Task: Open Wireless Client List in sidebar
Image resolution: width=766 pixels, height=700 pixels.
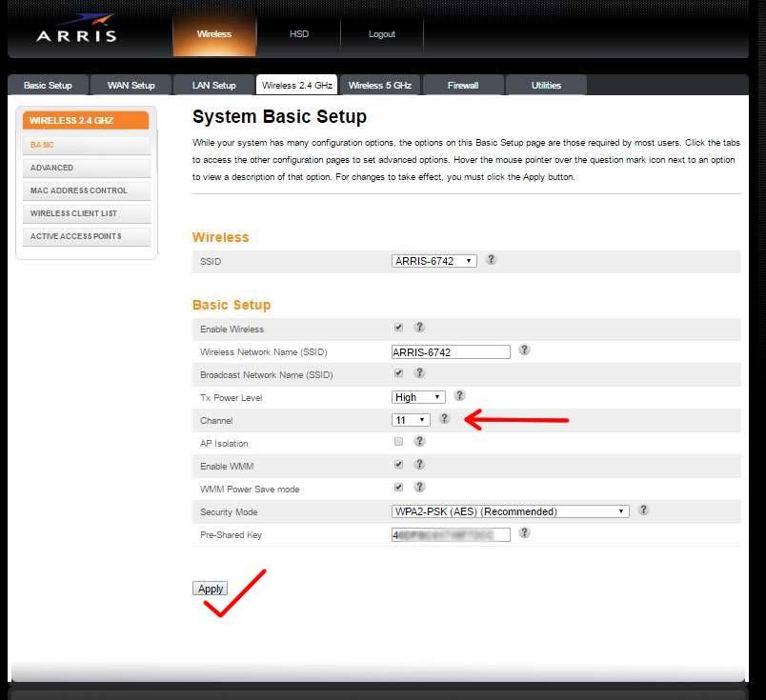Action: click(87, 213)
